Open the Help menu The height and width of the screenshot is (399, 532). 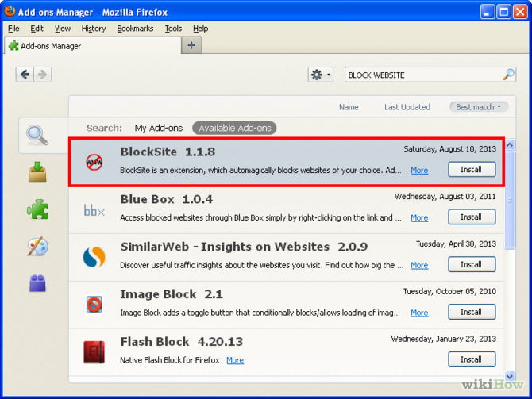tap(201, 29)
